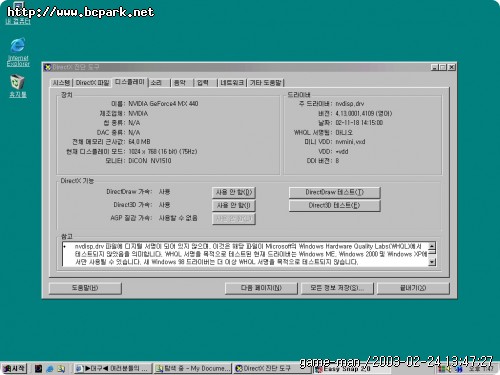The height and width of the screenshot is (375, 500).
Task: Click the NVIDIA GeForce4 MX 440 name text
Action: pyautogui.click(x=163, y=104)
